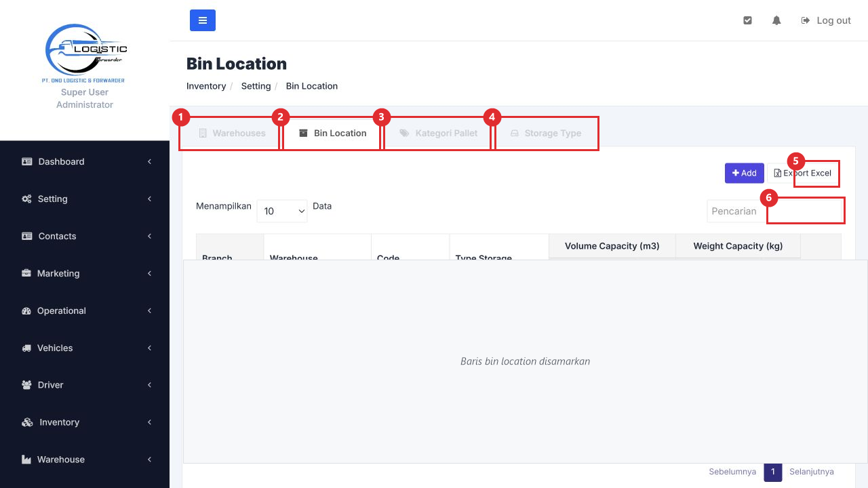Focus the Pencarian search field

[x=774, y=211]
